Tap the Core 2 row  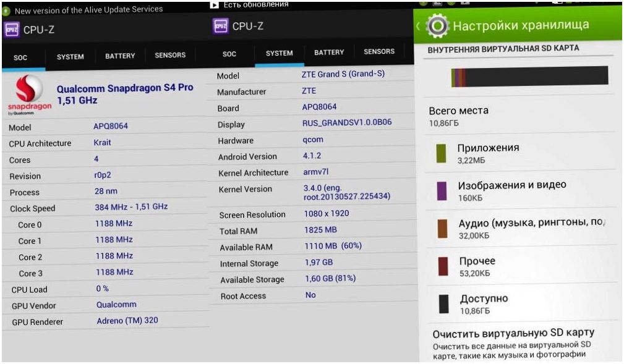106,256
